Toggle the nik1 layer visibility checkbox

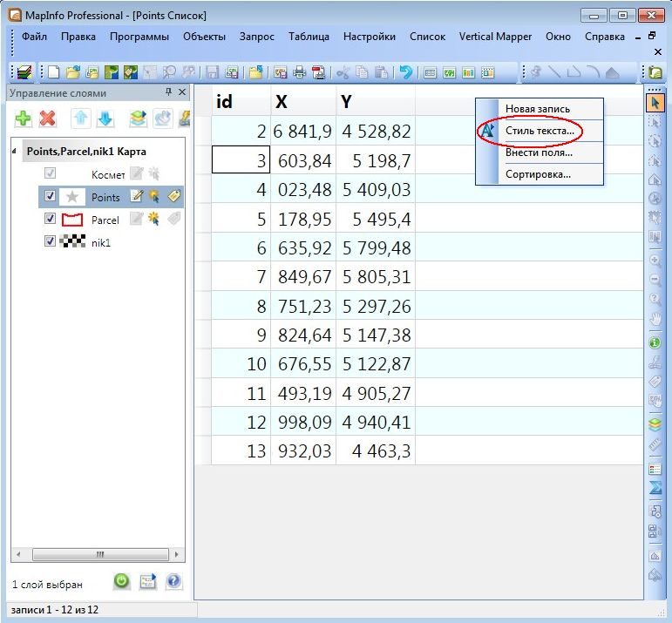[51, 241]
